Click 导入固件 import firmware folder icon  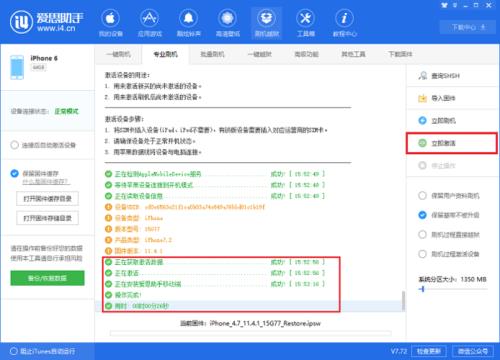(422, 98)
